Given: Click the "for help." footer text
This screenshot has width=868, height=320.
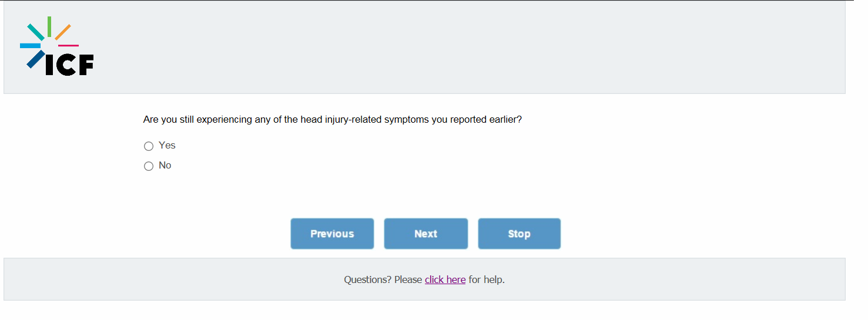Looking at the screenshot, I should pos(487,279).
